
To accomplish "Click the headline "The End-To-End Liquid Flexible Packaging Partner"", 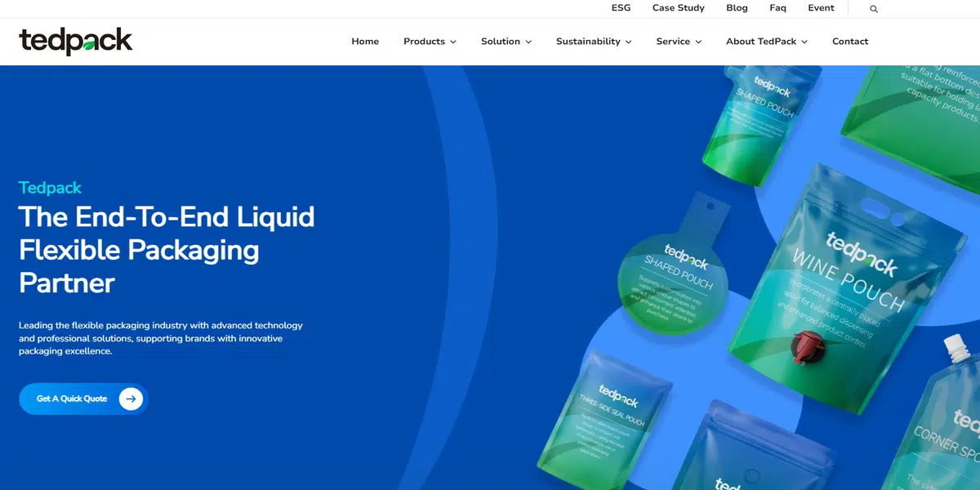I will 167,250.
